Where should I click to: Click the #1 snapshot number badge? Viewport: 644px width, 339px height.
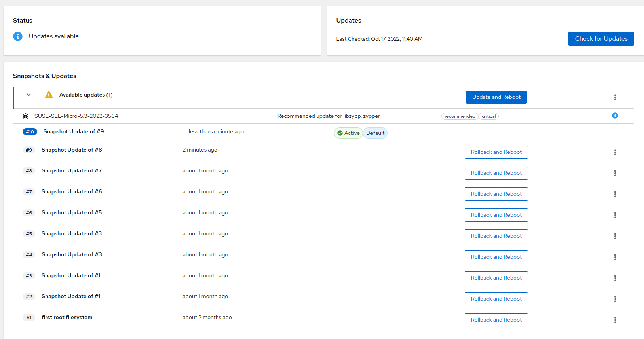click(29, 318)
